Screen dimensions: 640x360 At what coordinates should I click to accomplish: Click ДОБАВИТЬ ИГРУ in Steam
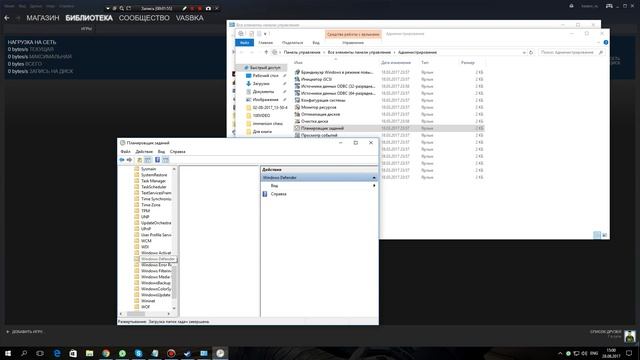[x=24, y=332]
